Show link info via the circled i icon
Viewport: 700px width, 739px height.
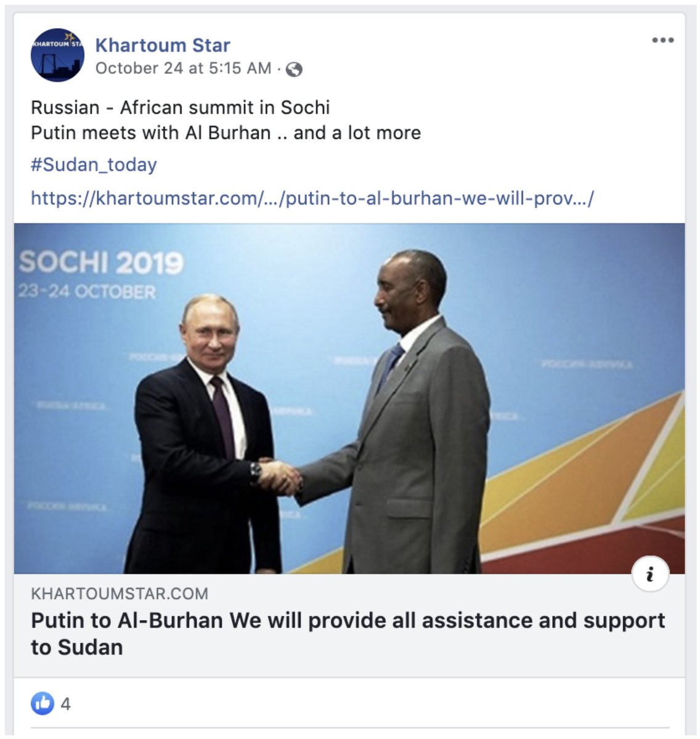(650, 574)
